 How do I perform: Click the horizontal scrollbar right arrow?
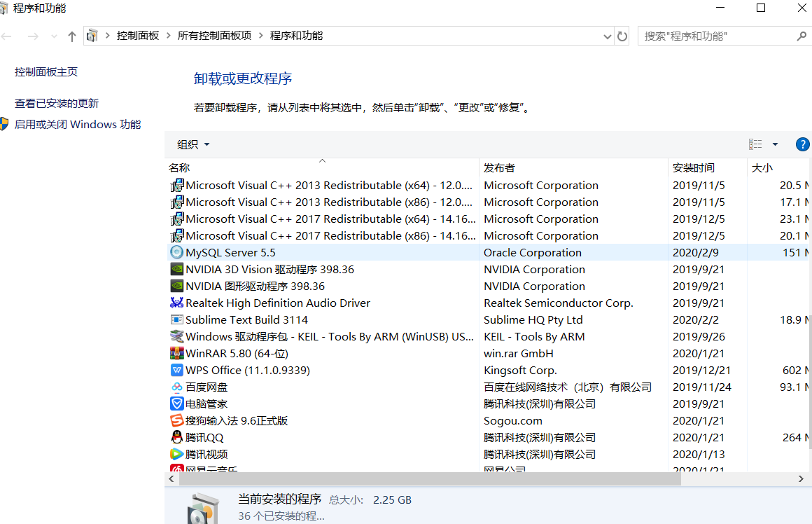coord(801,479)
